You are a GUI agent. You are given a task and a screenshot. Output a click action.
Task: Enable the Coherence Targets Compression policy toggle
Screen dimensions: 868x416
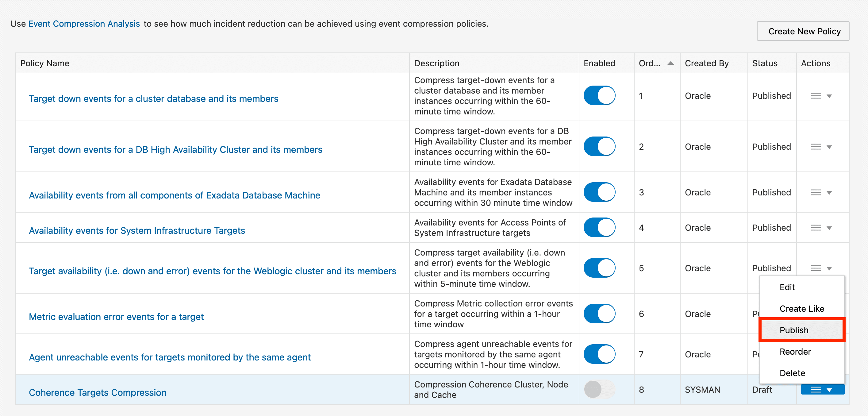[x=599, y=390]
